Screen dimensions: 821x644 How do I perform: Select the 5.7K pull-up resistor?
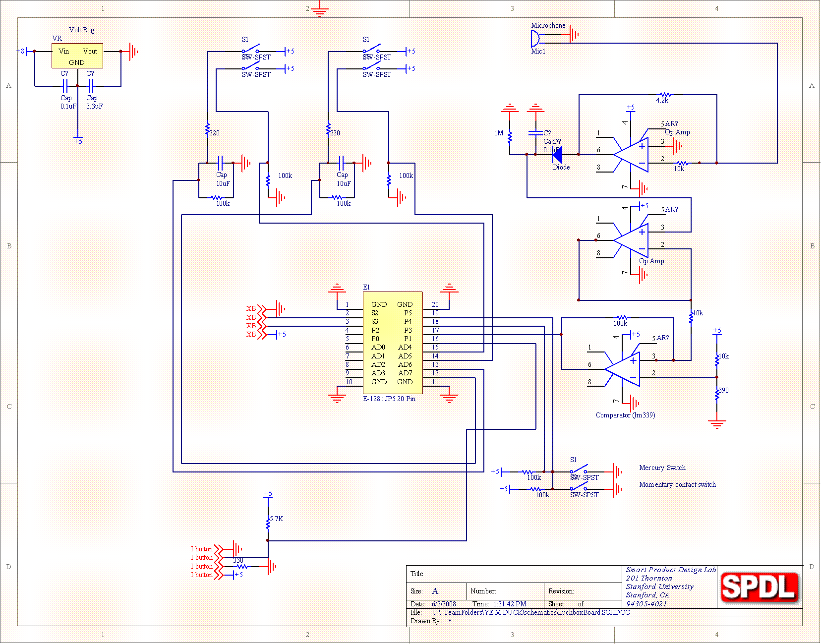[x=268, y=522]
